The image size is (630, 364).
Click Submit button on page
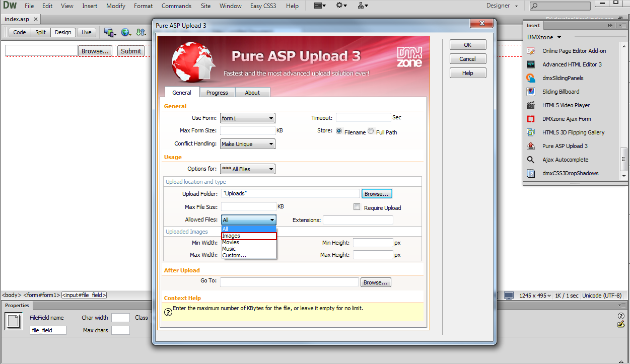tap(131, 51)
